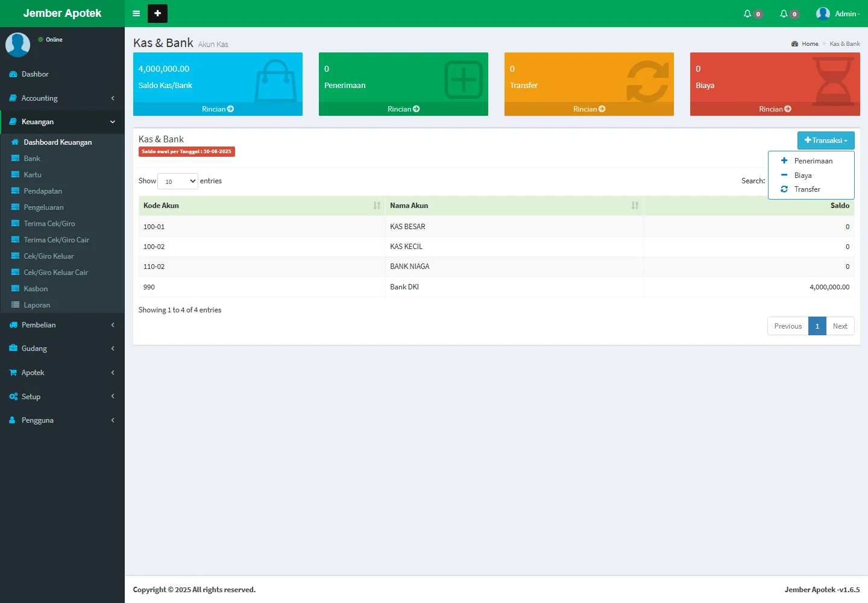The height and width of the screenshot is (603, 868).
Task: Click the black plus icon in header
Action: coord(157,13)
